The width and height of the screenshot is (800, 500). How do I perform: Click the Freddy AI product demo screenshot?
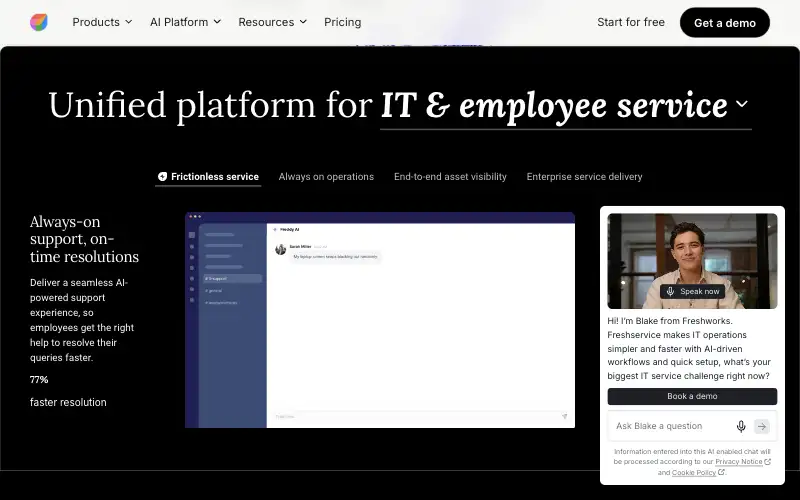click(380, 320)
